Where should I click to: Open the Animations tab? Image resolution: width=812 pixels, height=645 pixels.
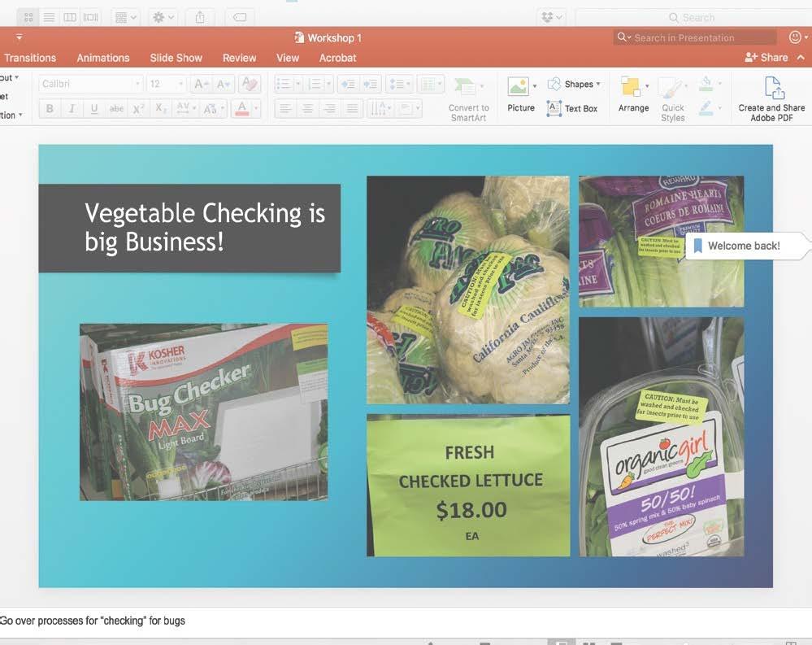(103, 58)
